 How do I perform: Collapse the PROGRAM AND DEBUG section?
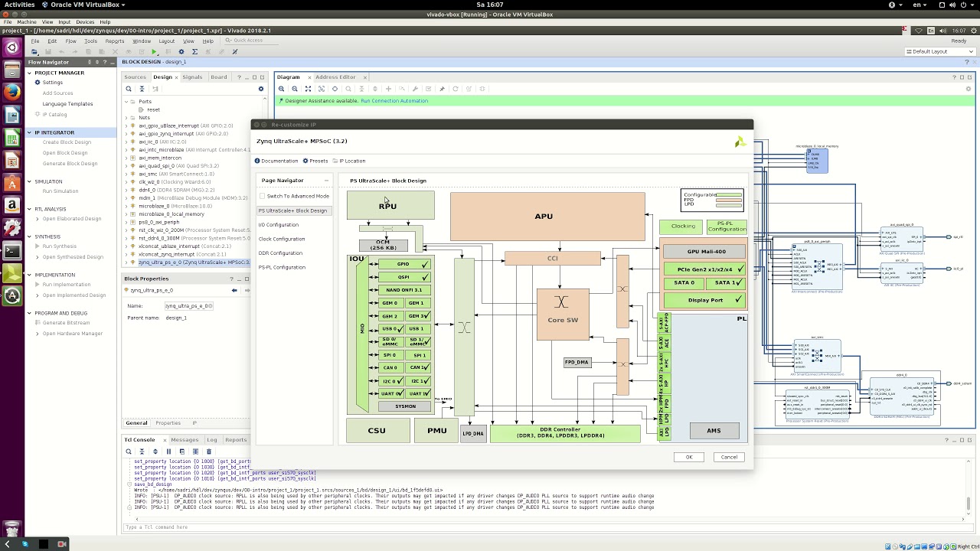pyautogui.click(x=30, y=313)
